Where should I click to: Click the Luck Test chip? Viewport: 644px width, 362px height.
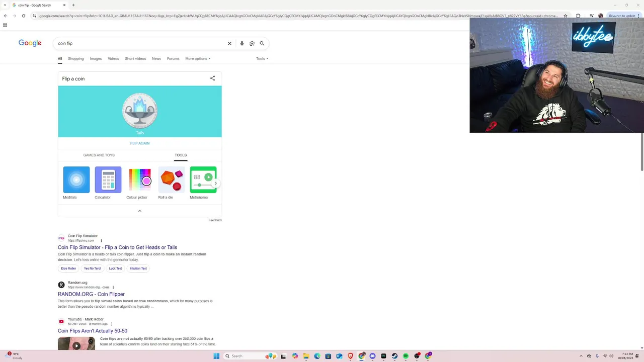coord(115,268)
